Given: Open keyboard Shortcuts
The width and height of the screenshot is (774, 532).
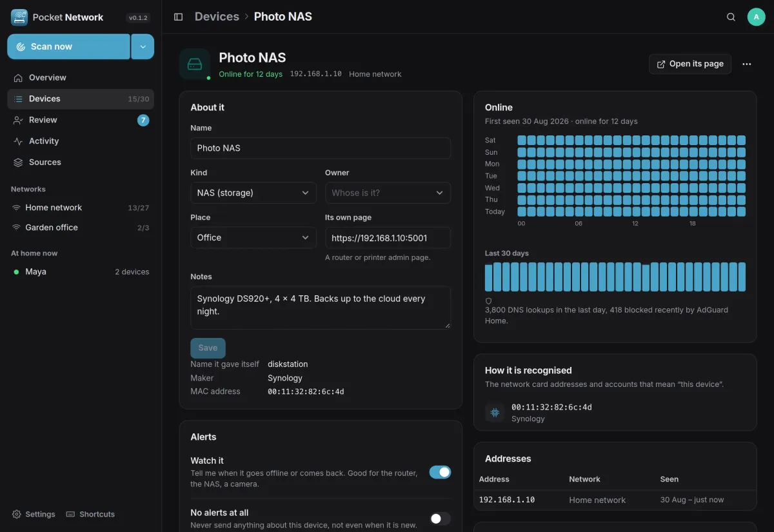Looking at the screenshot, I should pyautogui.click(x=90, y=514).
